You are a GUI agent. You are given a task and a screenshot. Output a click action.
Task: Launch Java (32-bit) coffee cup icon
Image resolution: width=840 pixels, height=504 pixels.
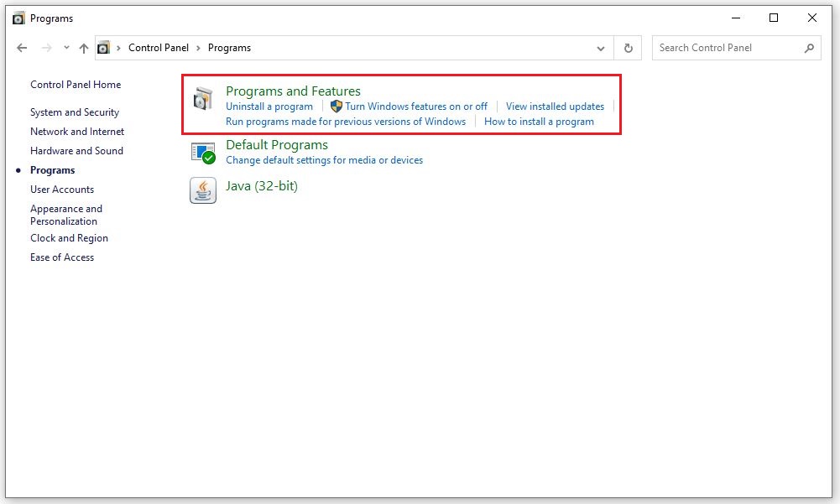tap(202, 190)
